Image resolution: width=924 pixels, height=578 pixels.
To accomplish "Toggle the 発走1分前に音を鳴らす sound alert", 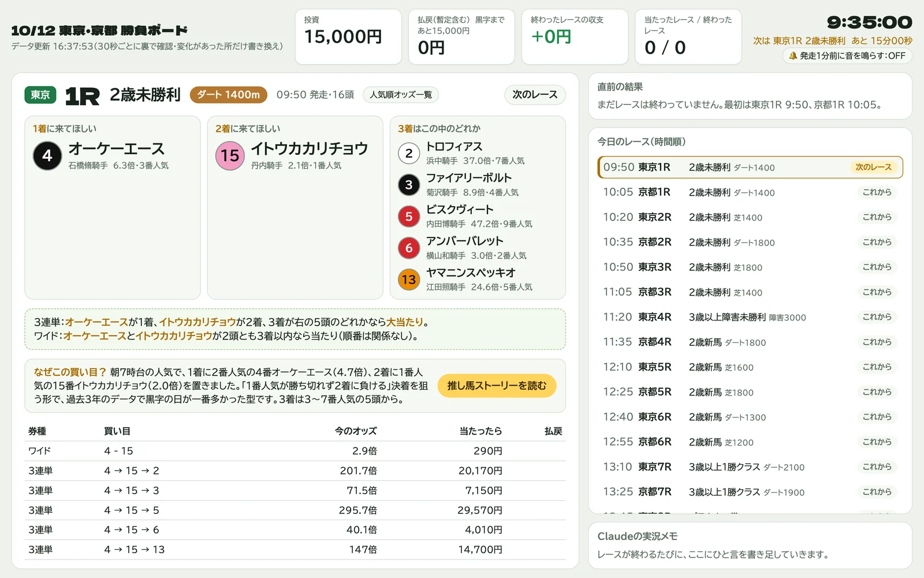I will tap(847, 56).
